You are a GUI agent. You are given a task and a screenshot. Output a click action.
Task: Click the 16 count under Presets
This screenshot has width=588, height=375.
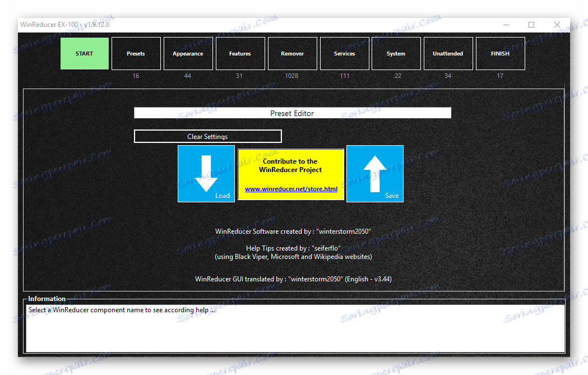(136, 76)
